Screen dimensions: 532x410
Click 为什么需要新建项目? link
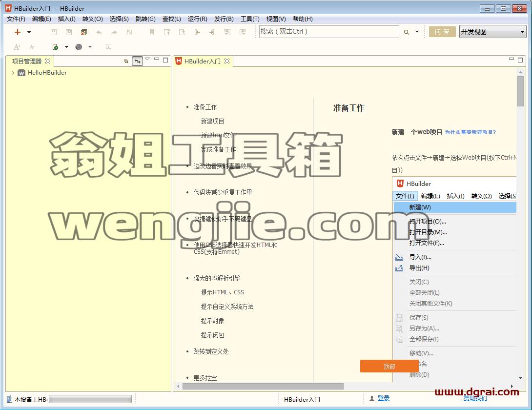click(470, 132)
